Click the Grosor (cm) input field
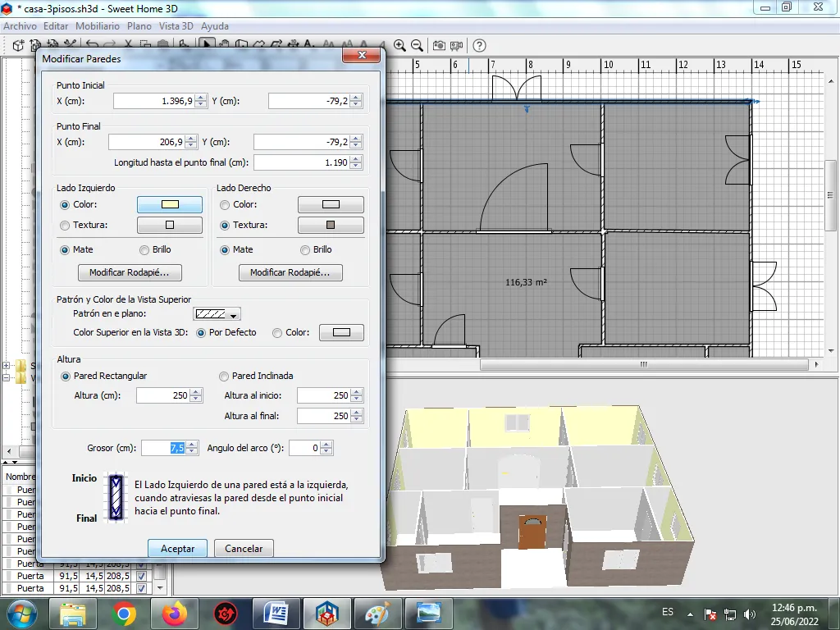This screenshot has height=630, width=840. [x=164, y=449]
